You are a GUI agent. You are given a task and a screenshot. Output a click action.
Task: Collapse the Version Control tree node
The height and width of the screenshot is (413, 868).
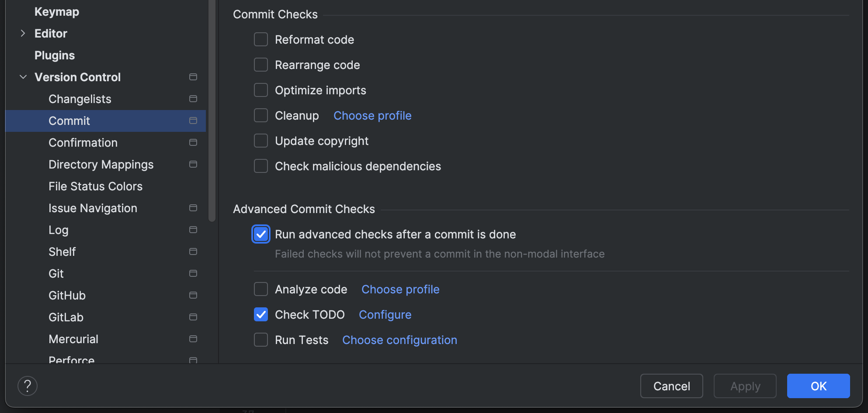click(23, 77)
